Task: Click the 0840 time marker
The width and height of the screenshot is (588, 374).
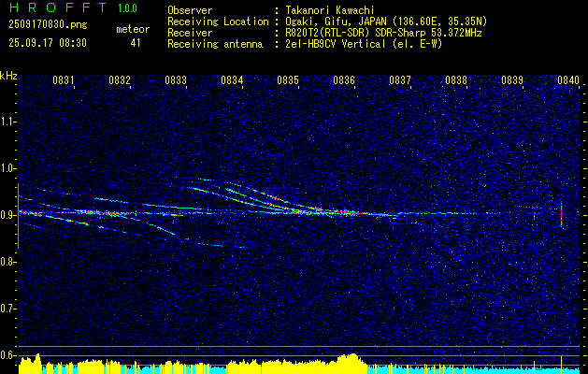Action: (x=567, y=79)
